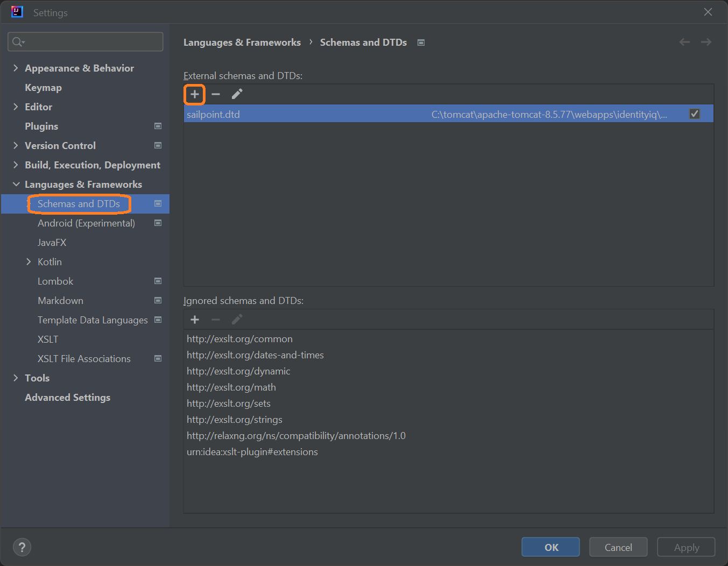Click the project icon next to Template Data Languages
Screen dimensions: 728x566
(x=158, y=320)
